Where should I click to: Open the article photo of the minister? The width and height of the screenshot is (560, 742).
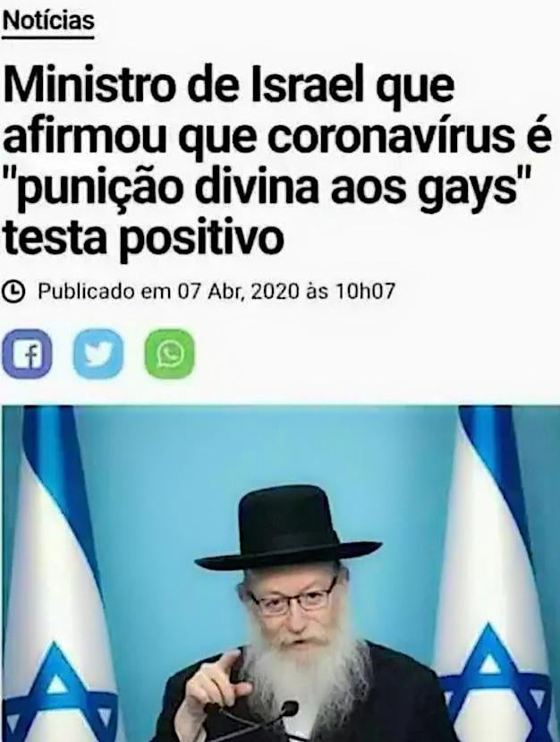(x=280, y=574)
